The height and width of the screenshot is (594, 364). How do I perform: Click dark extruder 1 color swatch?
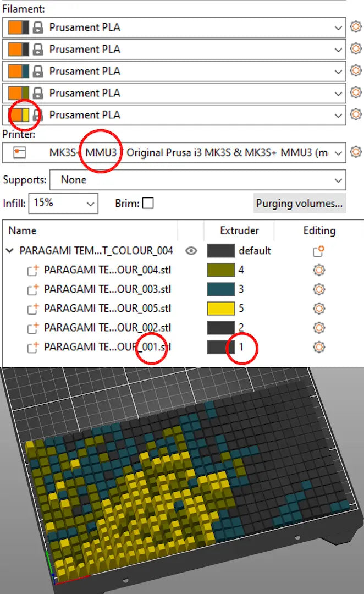(x=221, y=347)
